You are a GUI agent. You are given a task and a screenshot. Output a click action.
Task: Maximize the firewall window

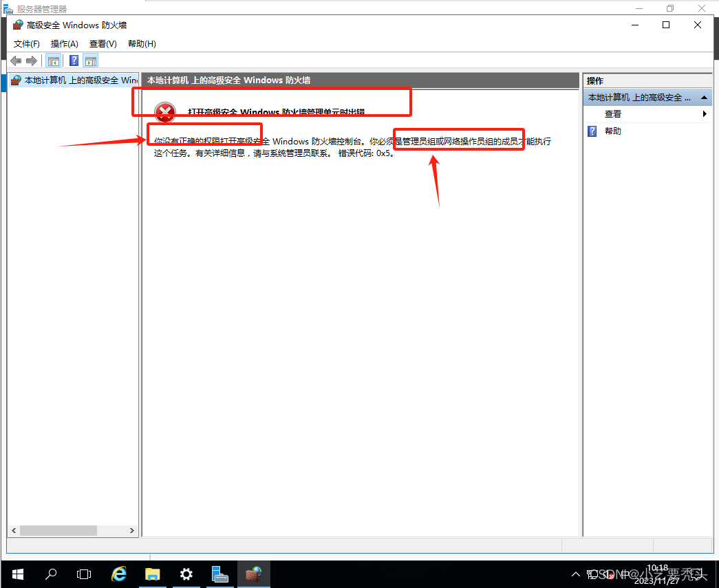(666, 25)
